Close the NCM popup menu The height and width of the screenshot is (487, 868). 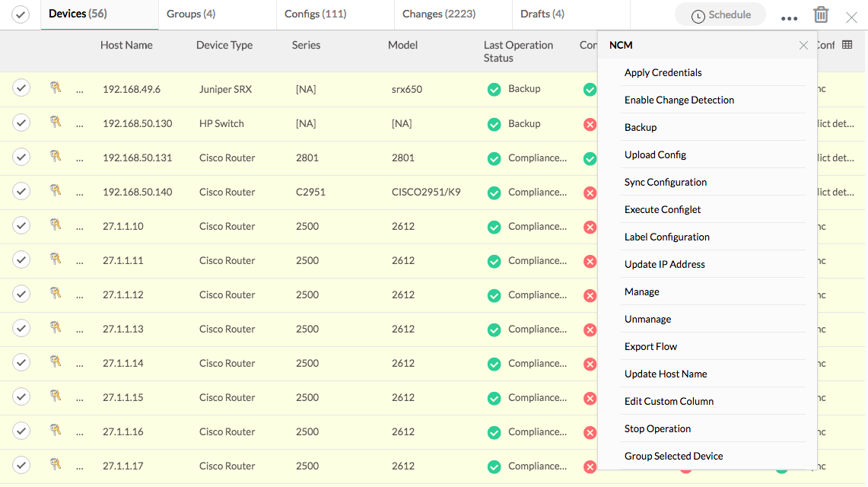[803, 46]
